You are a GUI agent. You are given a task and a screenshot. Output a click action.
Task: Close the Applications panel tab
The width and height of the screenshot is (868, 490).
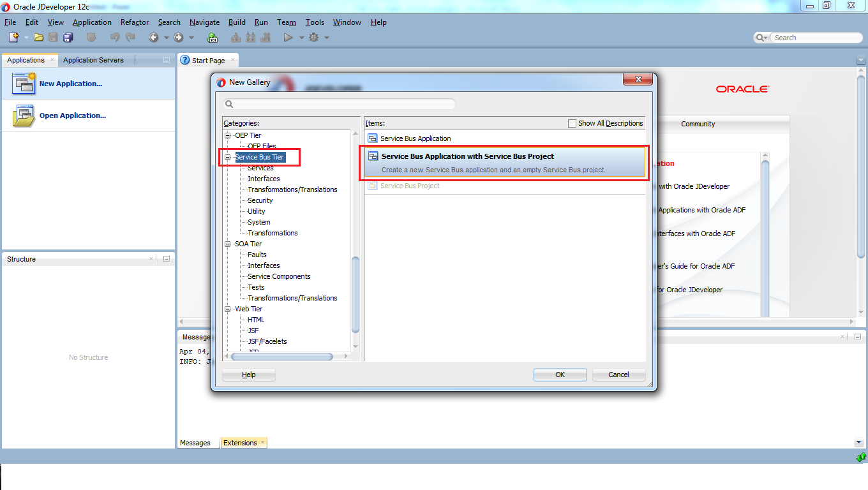[52, 60]
